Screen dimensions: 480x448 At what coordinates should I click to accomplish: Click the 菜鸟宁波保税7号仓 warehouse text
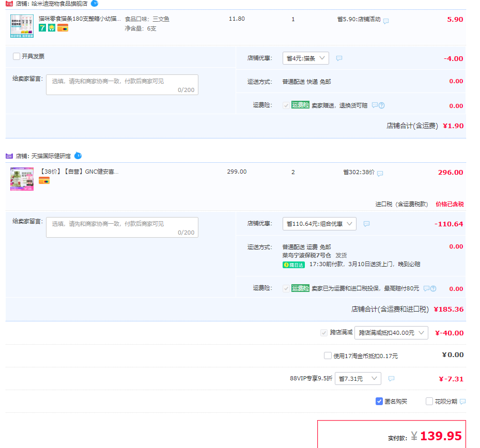(x=307, y=255)
